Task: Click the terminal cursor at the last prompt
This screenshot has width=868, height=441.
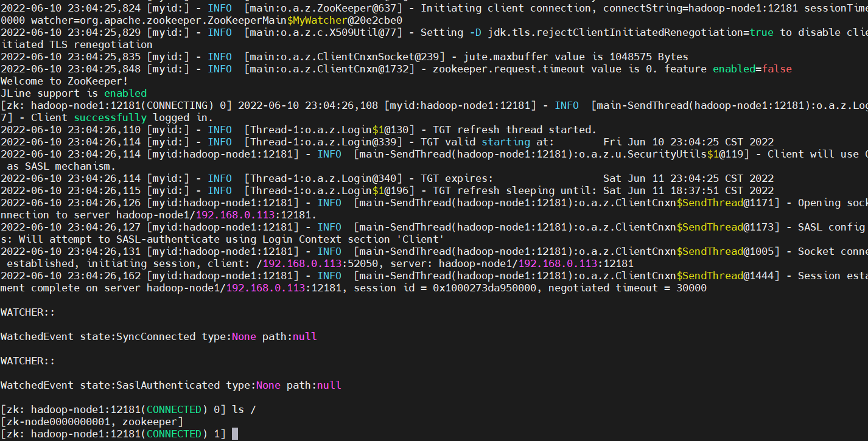Action: tap(235, 434)
